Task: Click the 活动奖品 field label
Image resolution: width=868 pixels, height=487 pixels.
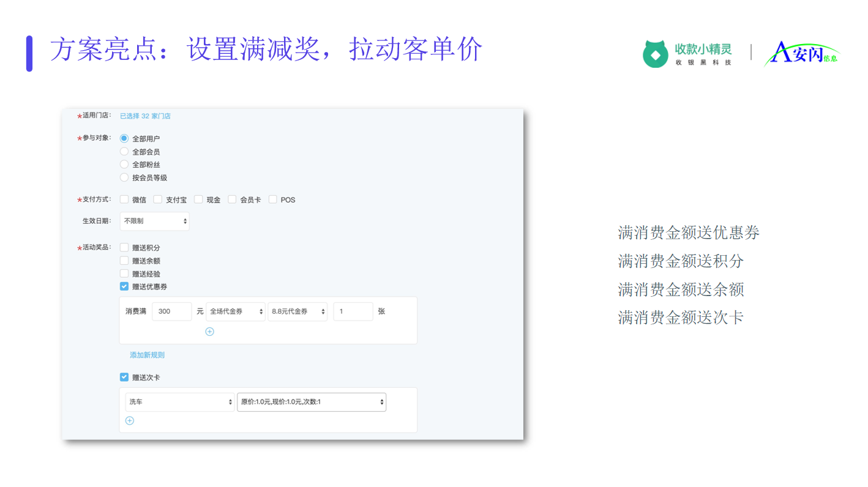Action: [x=95, y=247]
